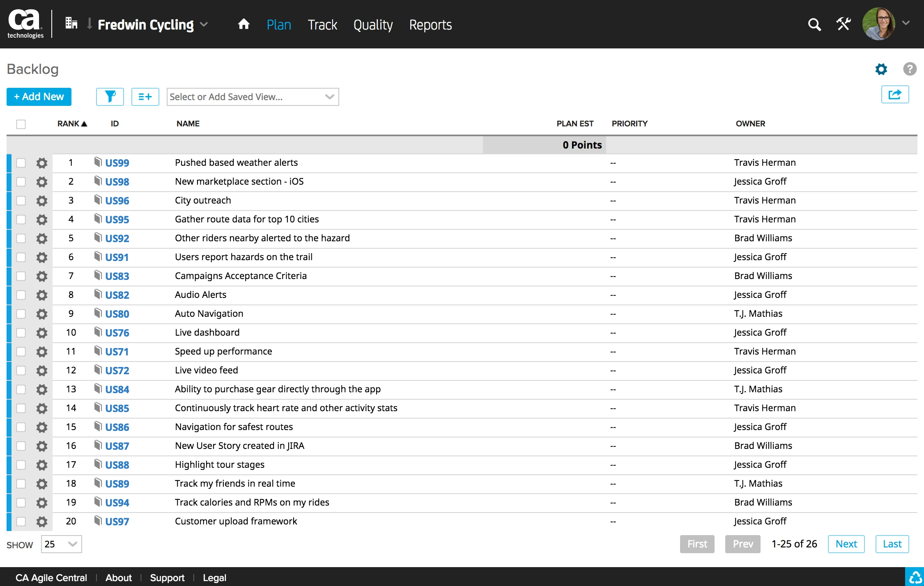
Task: Open the setup tools wrench icon
Action: tap(844, 24)
